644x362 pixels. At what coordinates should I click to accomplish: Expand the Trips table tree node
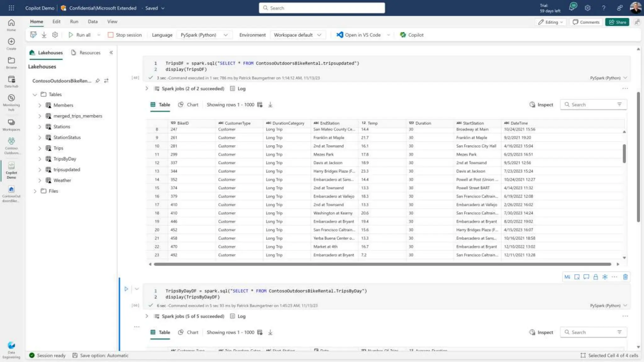pyautogui.click(x=40, y=148)
